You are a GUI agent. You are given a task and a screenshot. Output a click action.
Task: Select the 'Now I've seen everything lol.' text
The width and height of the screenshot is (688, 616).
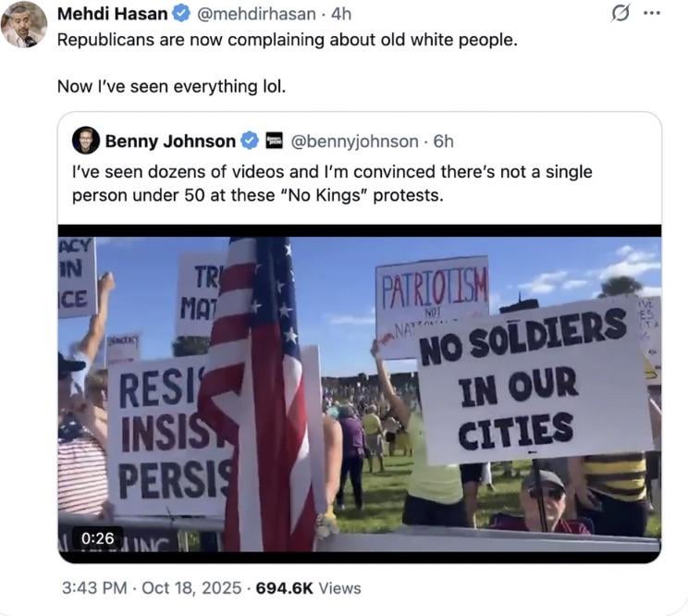172,86
